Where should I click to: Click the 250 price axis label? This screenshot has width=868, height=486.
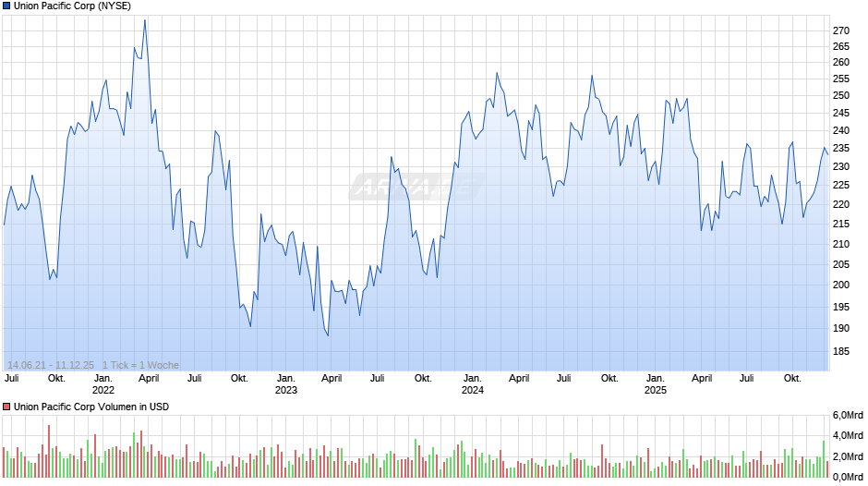(841, 96)
